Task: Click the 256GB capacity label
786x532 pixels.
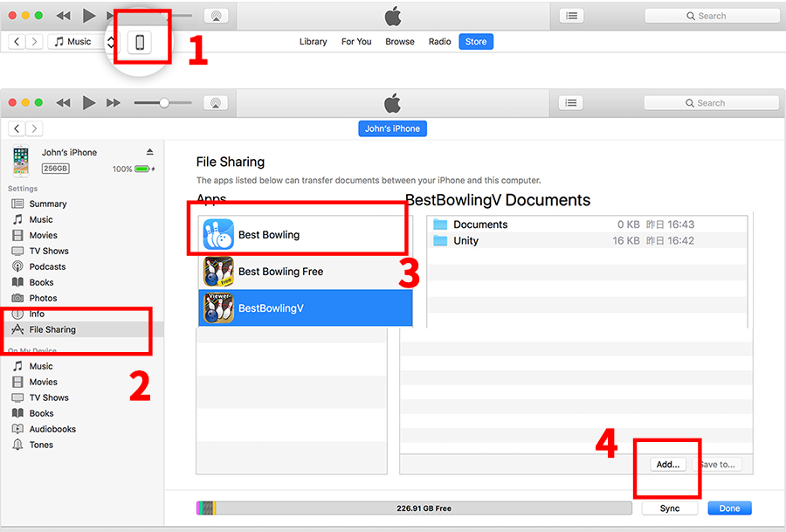Action: [x=56, y=169]
